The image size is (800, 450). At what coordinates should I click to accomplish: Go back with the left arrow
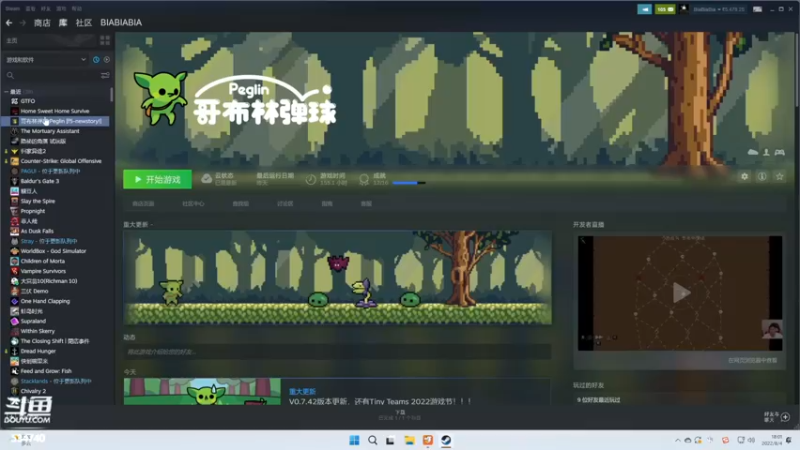click(x=9, y=22)
